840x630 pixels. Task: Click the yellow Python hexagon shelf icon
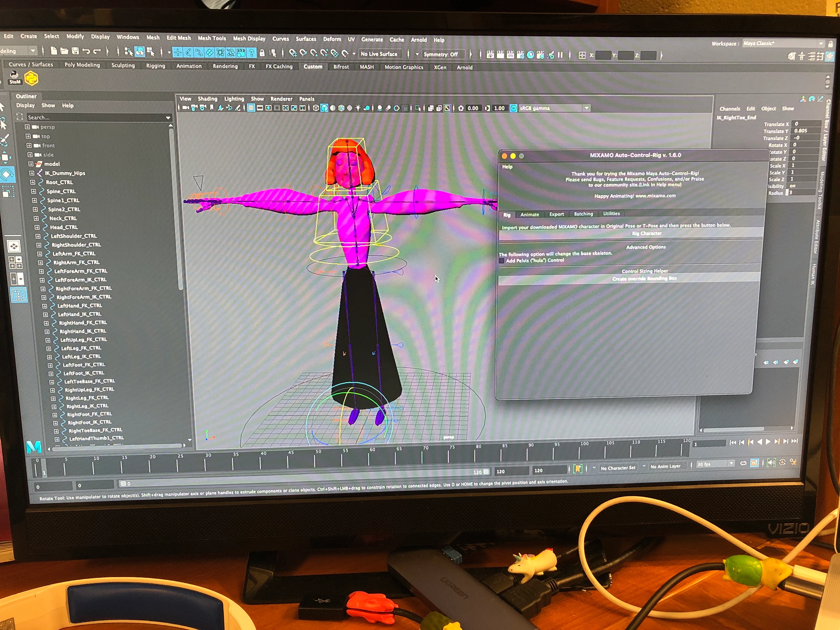point(31,79)
